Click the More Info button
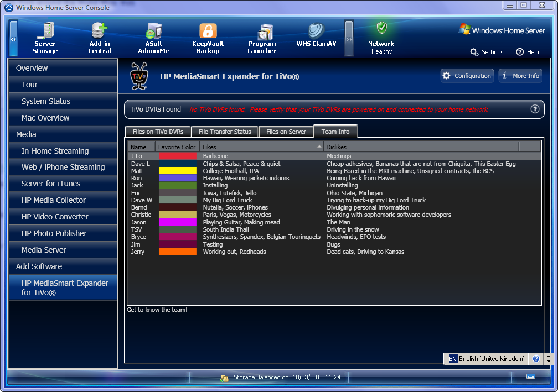This screenshot has height=392, width=558. pos(520,76)
